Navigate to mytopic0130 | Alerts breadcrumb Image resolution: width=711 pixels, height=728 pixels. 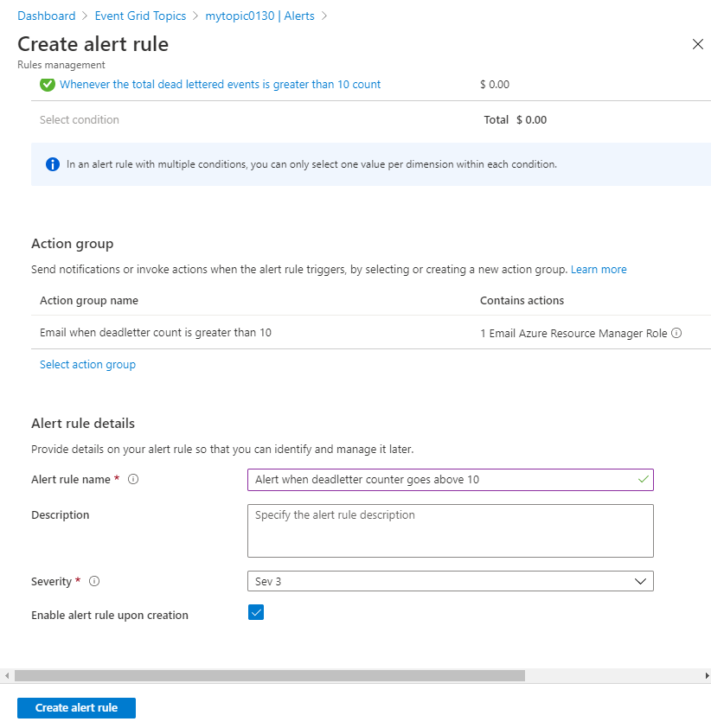pyautogui.click(x=259, y=16)
